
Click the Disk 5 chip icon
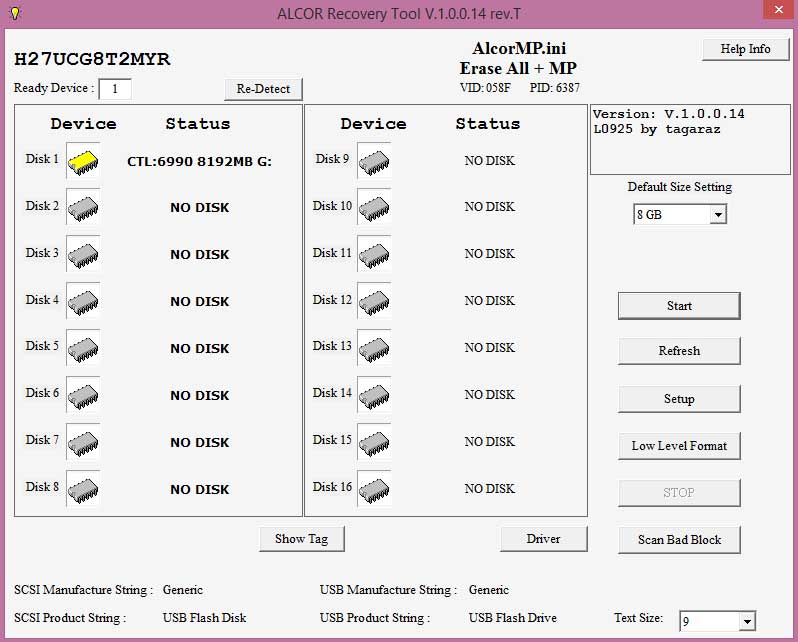click(x=83, y=348)
